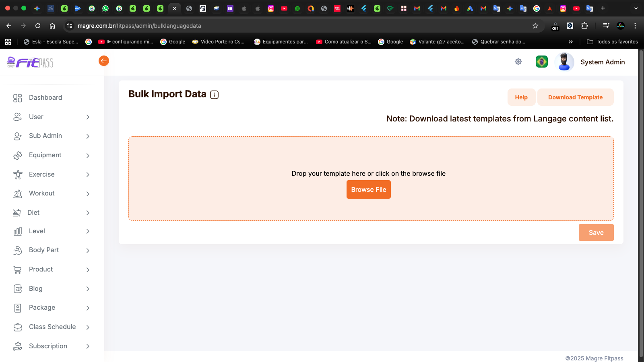Click the Browse File button
The image size is (644, 362).
368,190
